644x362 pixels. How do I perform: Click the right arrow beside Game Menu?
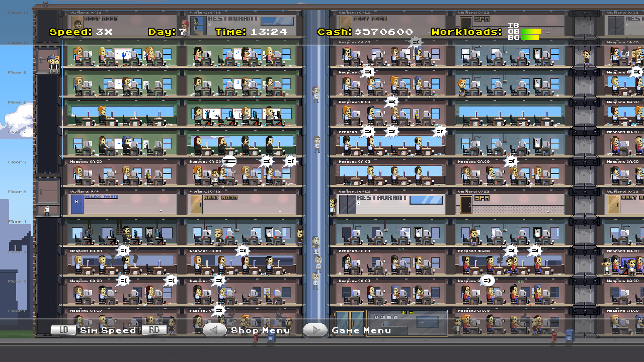[x=315, y=330]
